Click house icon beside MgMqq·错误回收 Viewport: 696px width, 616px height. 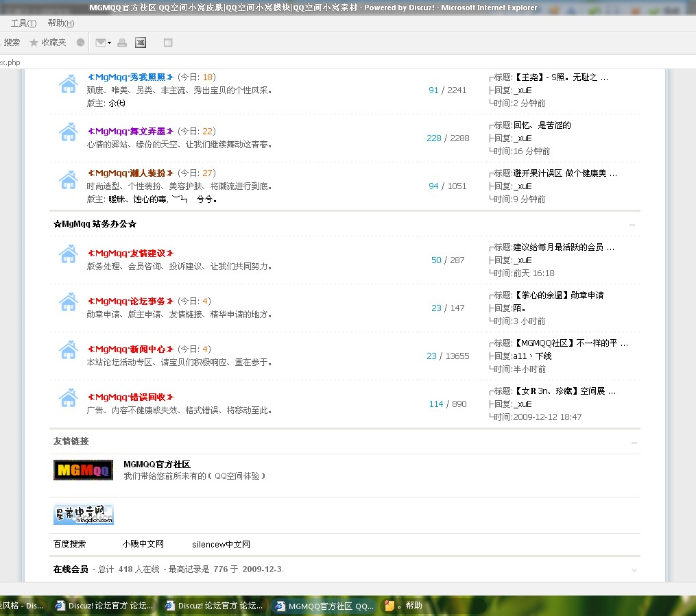[69, 398]
